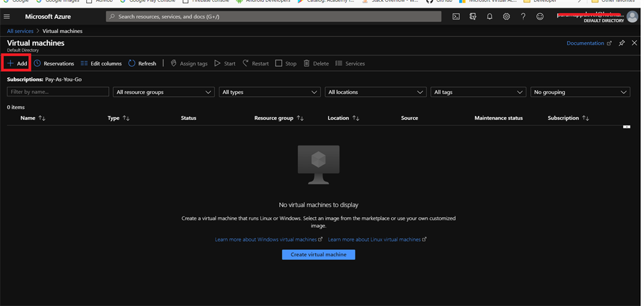Open the Azure portal hamburger menu
Viewport: 644px width, 306px height.
point(6,17)
